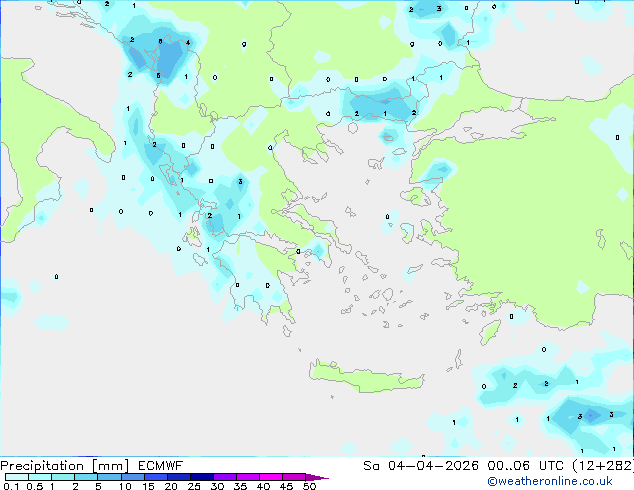Click the 10–15 mm blue legend swatch

132,477
